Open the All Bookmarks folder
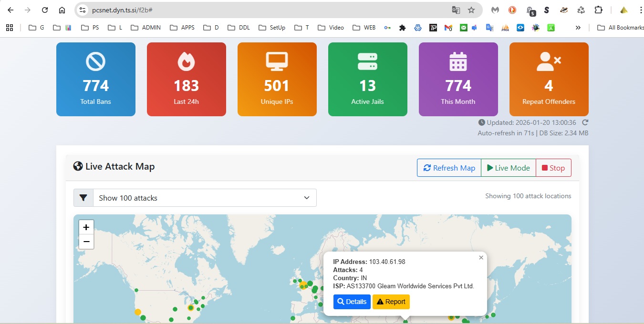 tap(620, 28)
